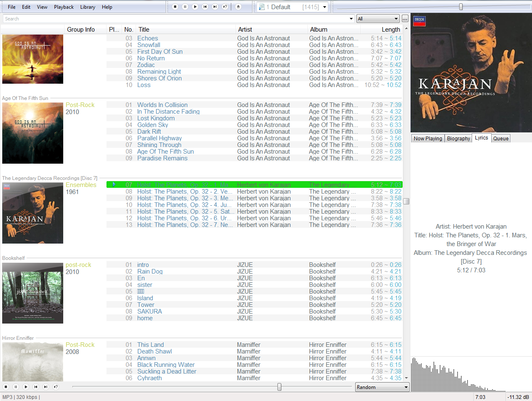Expand the search history dropdown arrow

click(x=351, y=19)
